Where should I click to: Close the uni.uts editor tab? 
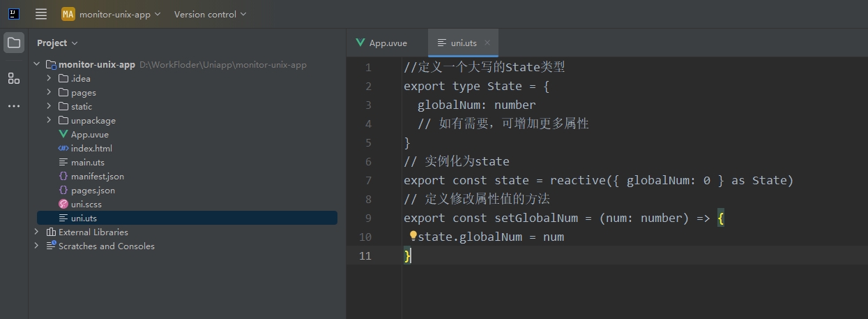[x=487, y=43]
